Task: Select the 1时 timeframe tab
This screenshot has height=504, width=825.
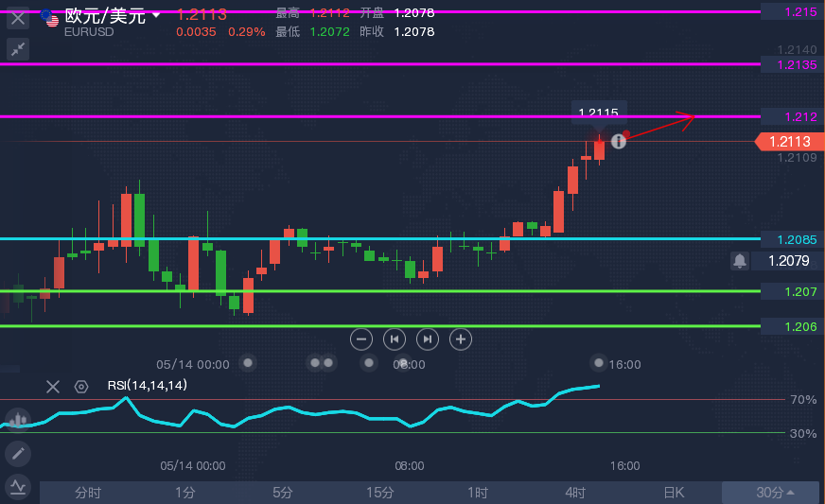Action: [x=478, y=493]
